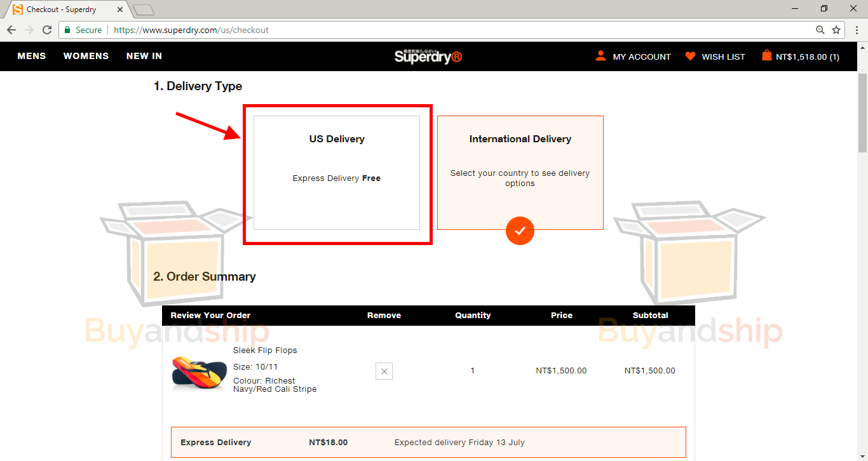This screenshot has height=461, width=868.
Task: Open a new browser tab
Action: pyautogui.click(x=144, y=10)
